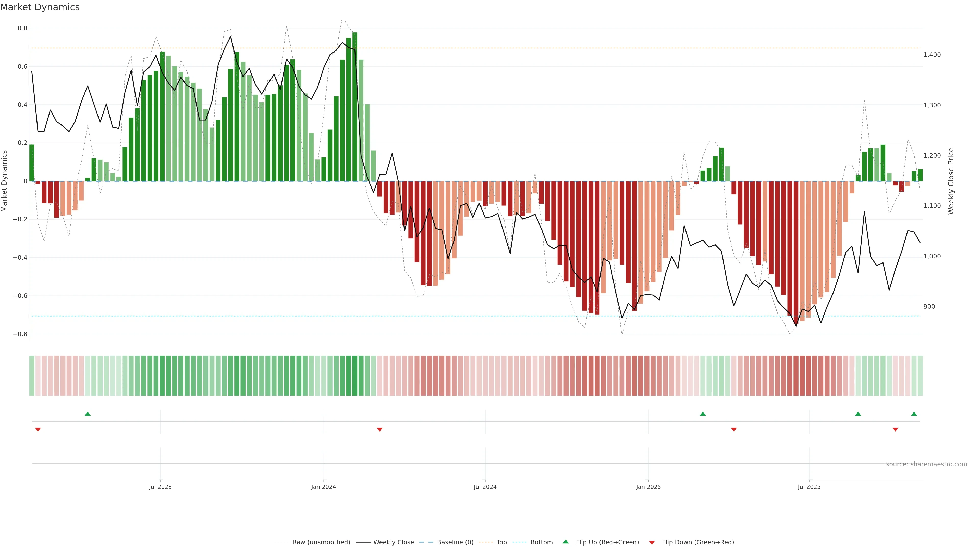Screen dimensions: 980x551
Task: Toggle the Weekly Close legend entry
Action: 393,542
